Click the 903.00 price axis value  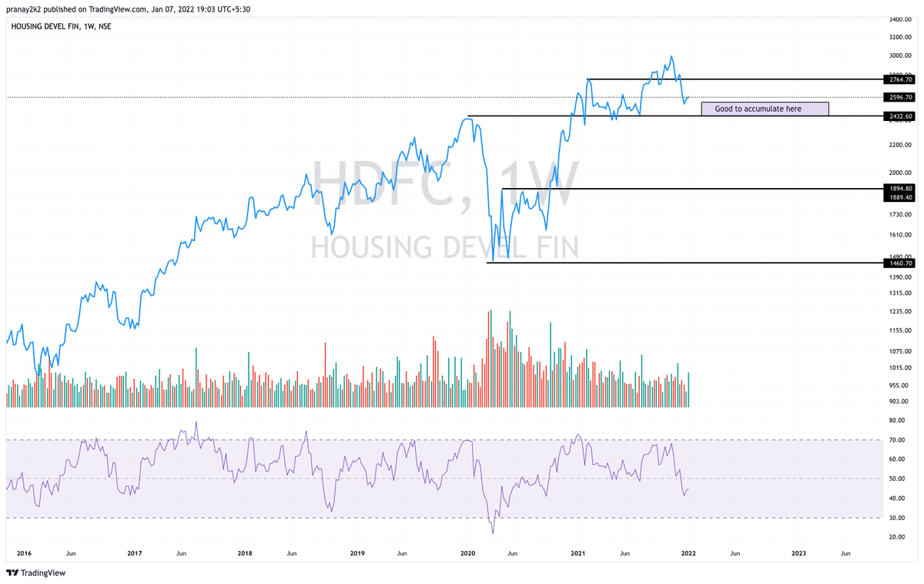pos(899,401)
